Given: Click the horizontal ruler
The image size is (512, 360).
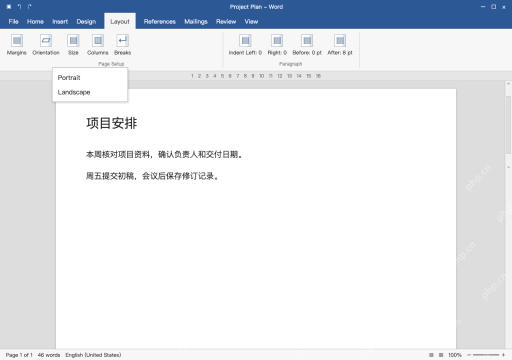Looking at the screenshot, I should (x=256, y=76).
